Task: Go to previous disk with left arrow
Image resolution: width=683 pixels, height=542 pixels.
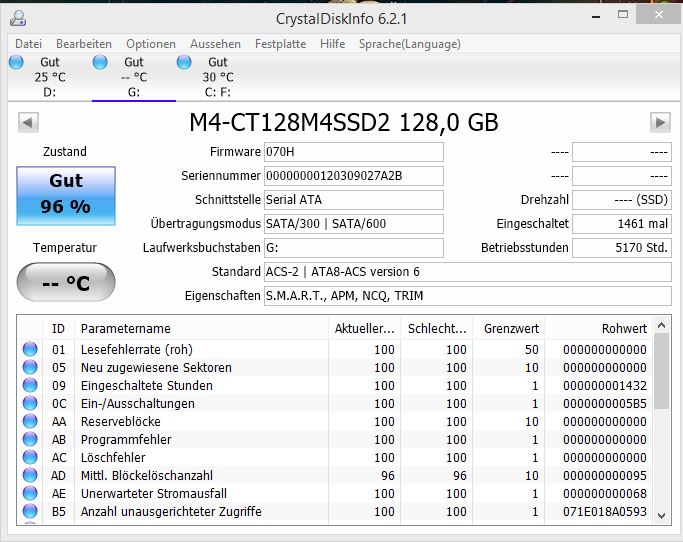Action: pos(28,122)
